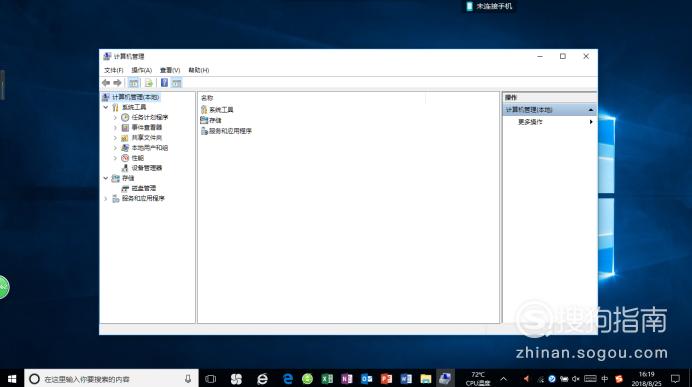Expand the 服务和应用程序 tree node arrow
This screenshot has height=387, width=692.
(x=106, y=199)
